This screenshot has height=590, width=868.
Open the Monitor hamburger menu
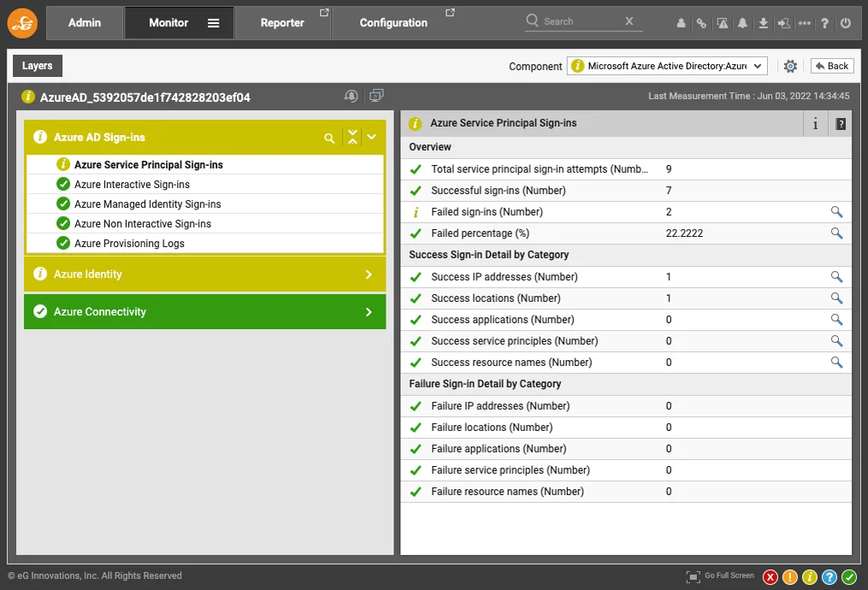click(213, 23)
